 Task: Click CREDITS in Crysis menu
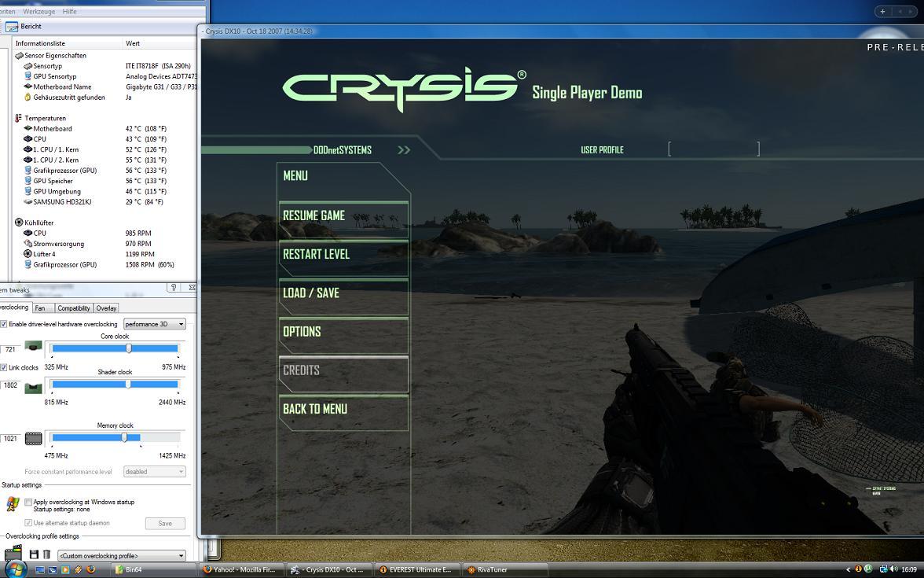click(x=343, y=374)
